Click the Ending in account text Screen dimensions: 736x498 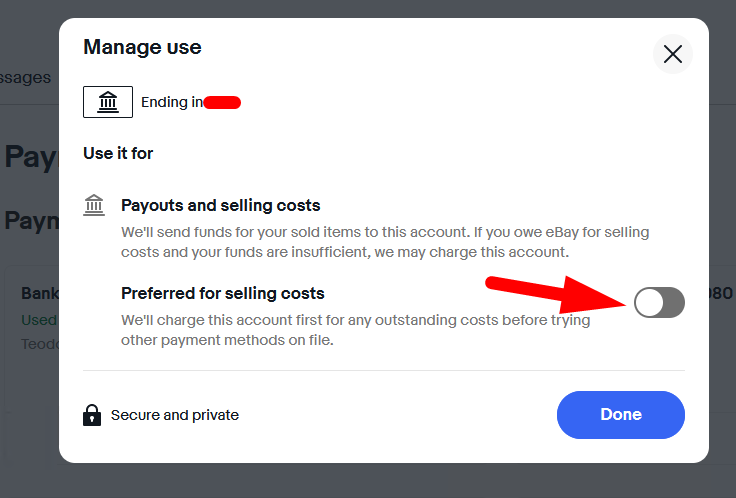tap(172, 102)
